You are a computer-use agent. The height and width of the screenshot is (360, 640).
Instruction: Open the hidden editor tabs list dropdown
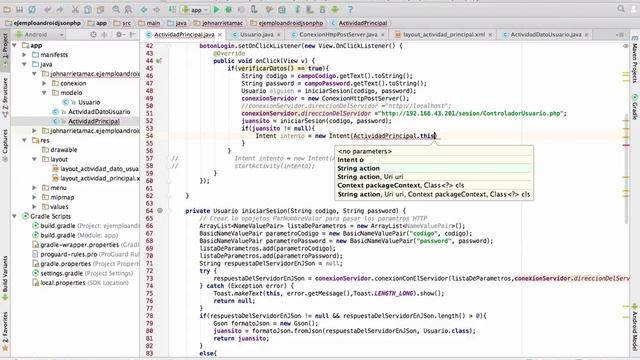pyautogui.click(x=620, y=35)
